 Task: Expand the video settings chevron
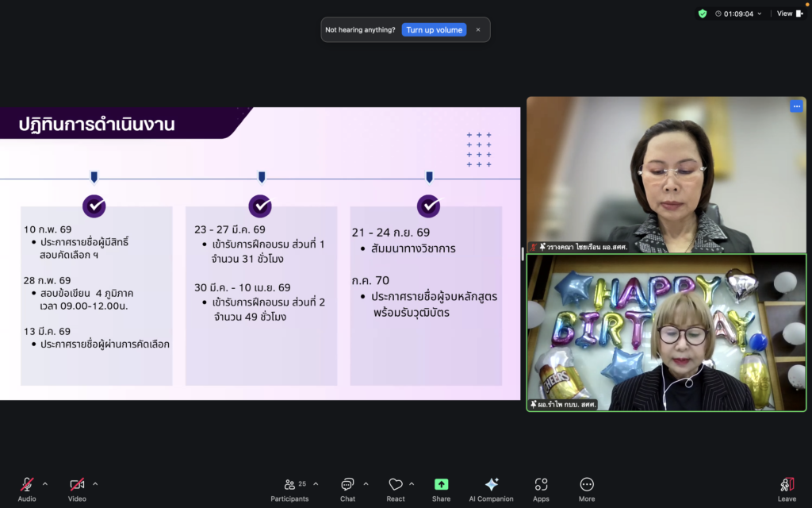click(95, 483)
